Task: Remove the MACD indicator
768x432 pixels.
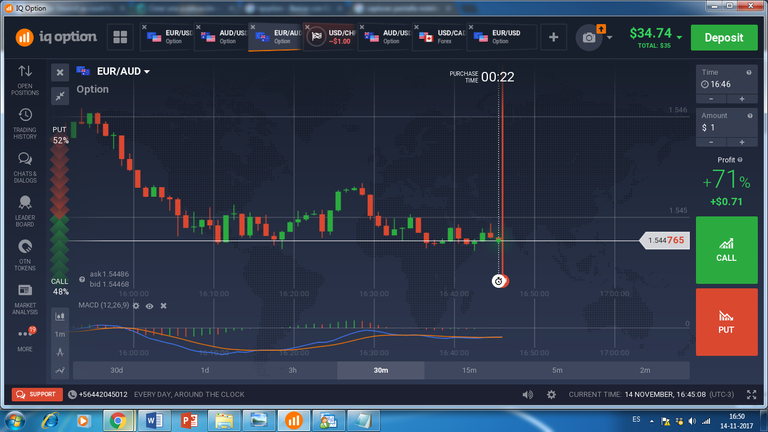Action: [x=164, y=306]
